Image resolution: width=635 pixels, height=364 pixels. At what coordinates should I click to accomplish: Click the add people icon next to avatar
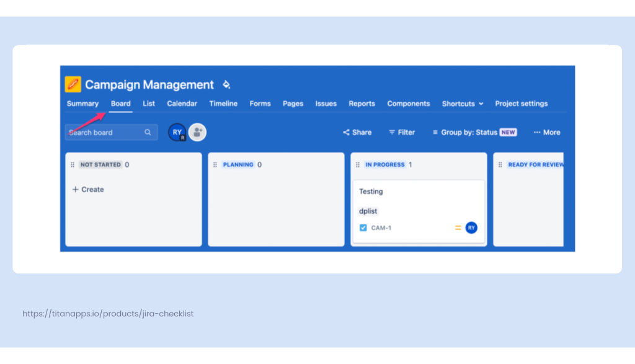(197, 132)
